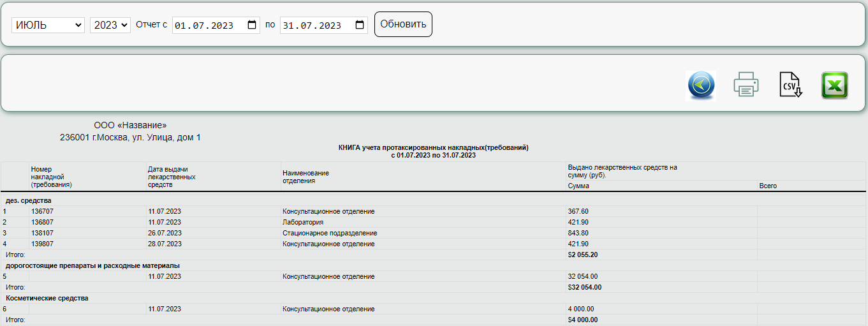
Task: Click report period с 01.07.2023 по 31.07.2023
Action: (434, 155)
